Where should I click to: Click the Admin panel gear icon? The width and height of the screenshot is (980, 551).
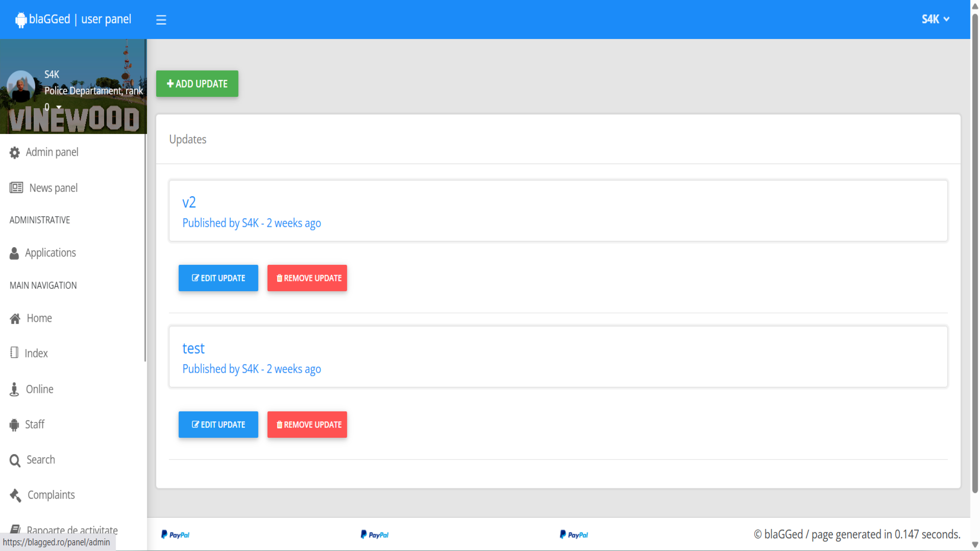15,152
